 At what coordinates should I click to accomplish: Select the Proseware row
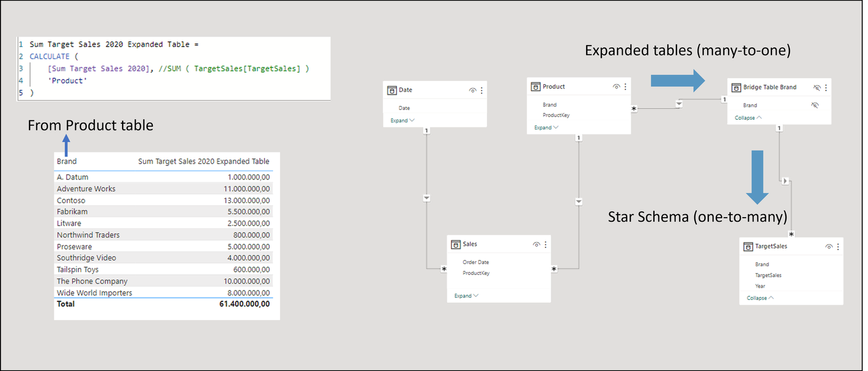point(163,247)
